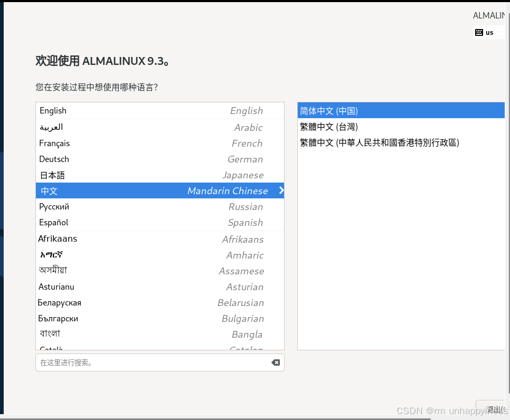Choose 繁體中文 Hong Kong locale
Image resolution: width=510 pixels, height=420 pixels.
pyautogui.click(x=401, y=142)
